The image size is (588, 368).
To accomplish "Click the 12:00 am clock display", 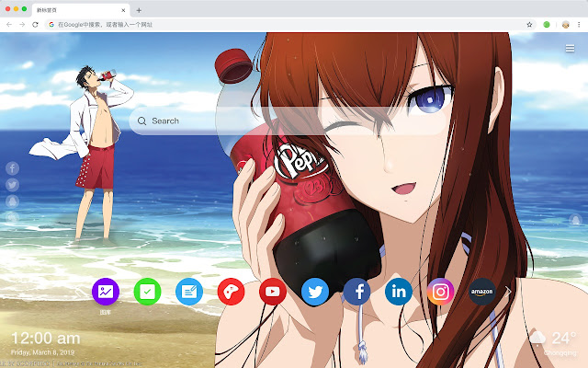I will (x=46, y=339).
